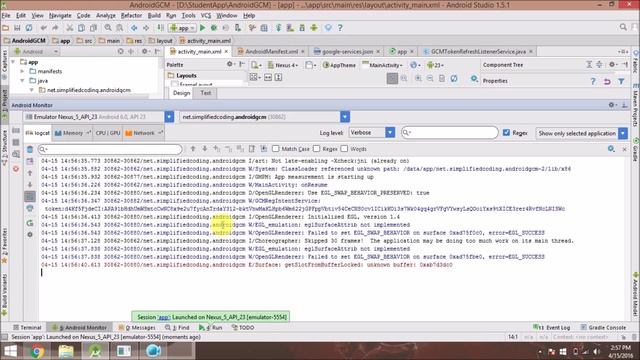Click the Paste toolbar icon
640x360 pixels.
coord(93,28)
